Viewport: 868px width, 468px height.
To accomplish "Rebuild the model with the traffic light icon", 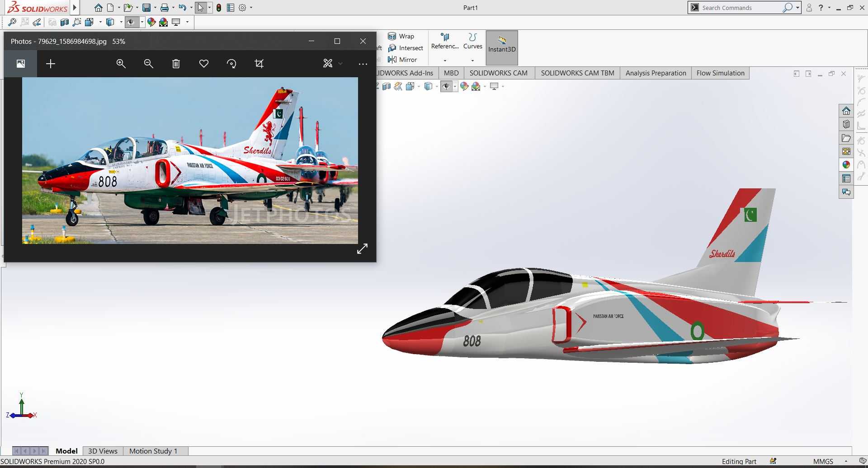I will 219,8.
